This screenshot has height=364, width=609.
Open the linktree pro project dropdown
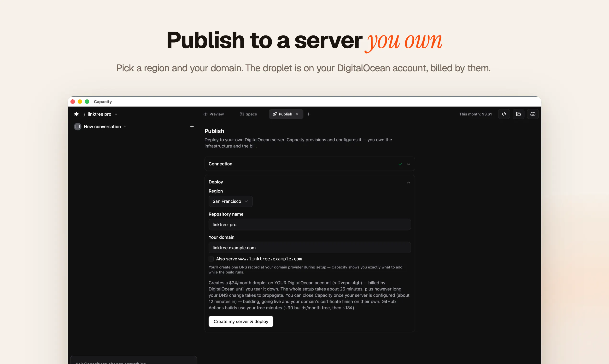tap(102, 114)
